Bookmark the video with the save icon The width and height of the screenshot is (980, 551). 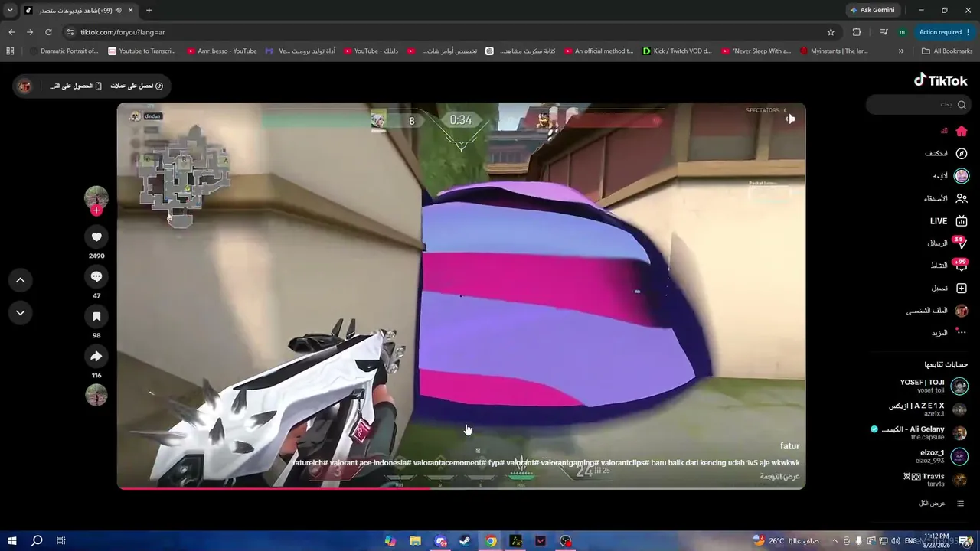click(96, 317)
